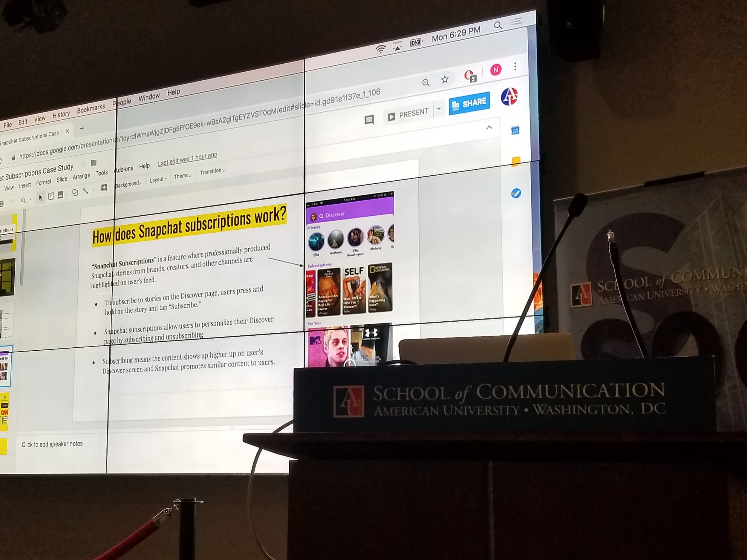Select the arrow cursor tool in Slides toolbar
The height and width of the screenshot is (560, 747).
[41, 197]
